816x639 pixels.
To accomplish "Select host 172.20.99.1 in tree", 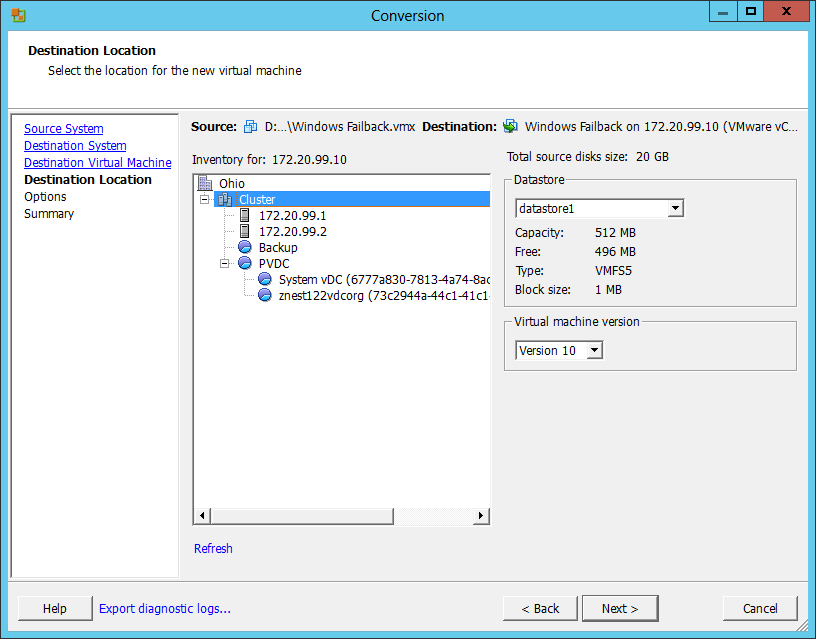I will (292, 215).
